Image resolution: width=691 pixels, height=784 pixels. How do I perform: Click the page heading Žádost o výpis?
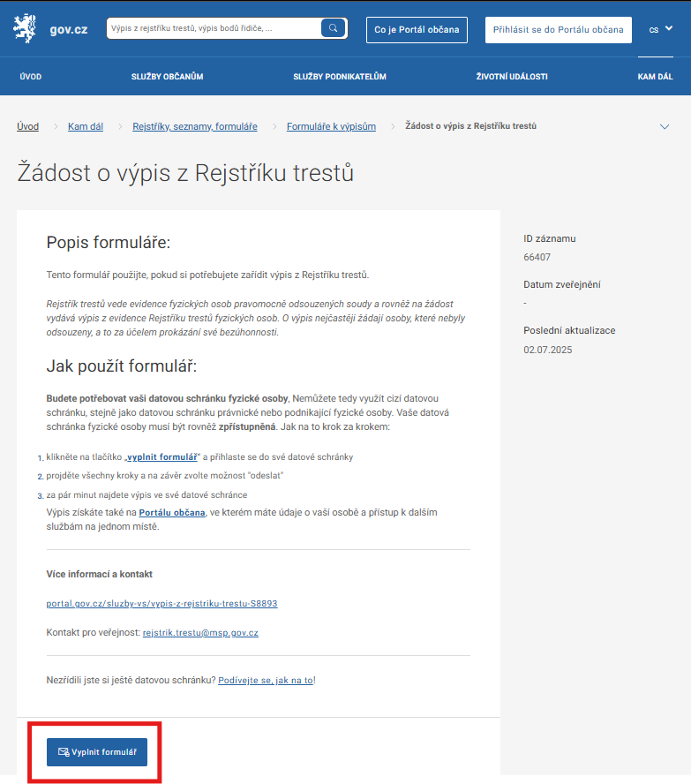[185, 173]
